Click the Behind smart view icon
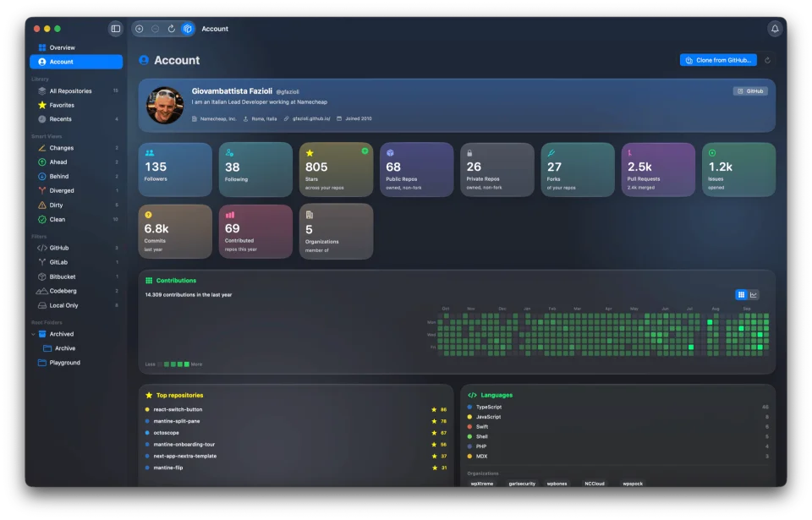The height and width of the screenshot is (520, 812). (42, 176)
